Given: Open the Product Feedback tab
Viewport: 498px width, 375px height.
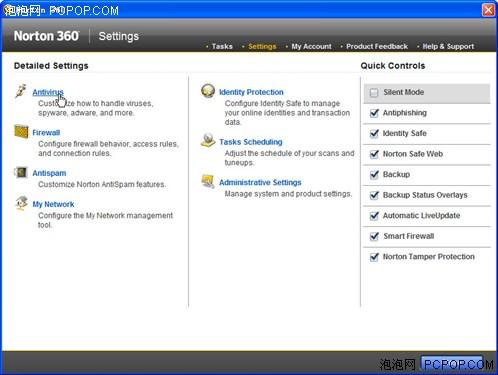Looking at the screenshot, I should tap(377, 46).
